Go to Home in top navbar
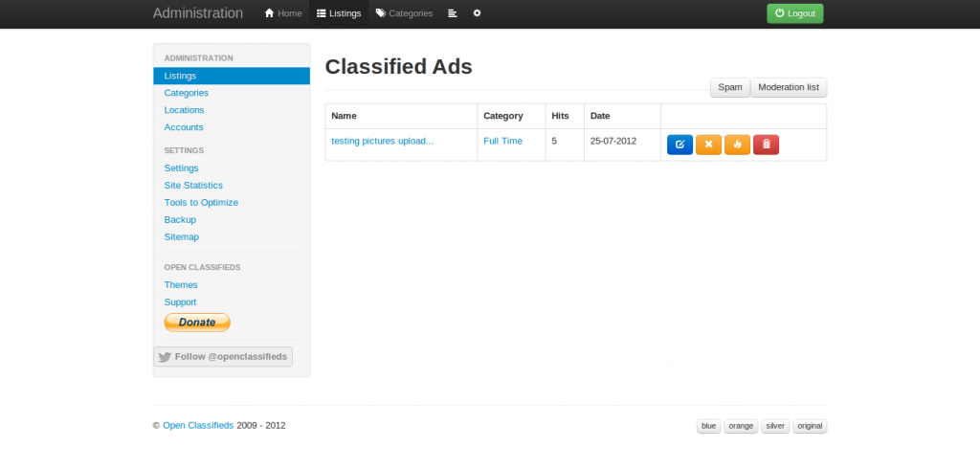This screenshot has width=980, height=470. tap(283, 13)
